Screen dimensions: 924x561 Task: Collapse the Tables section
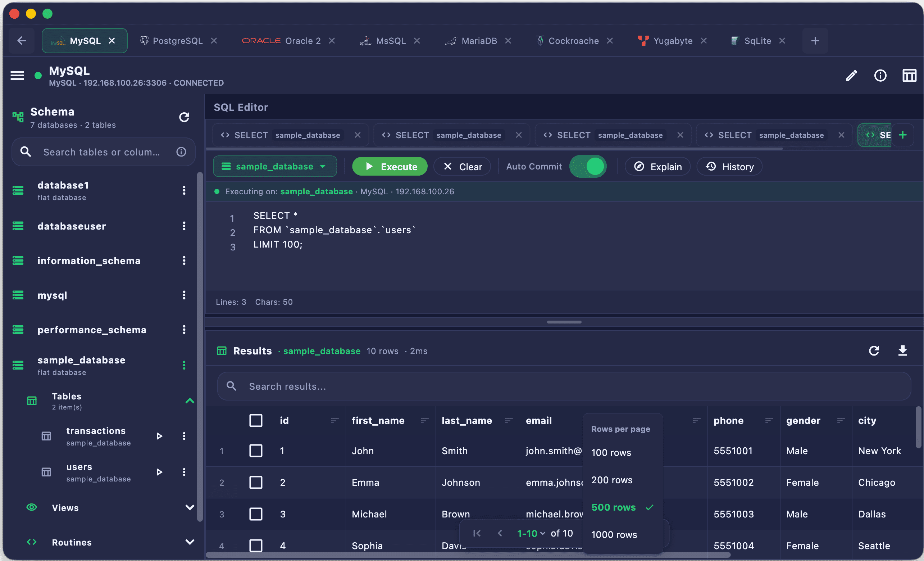point(190,401)
